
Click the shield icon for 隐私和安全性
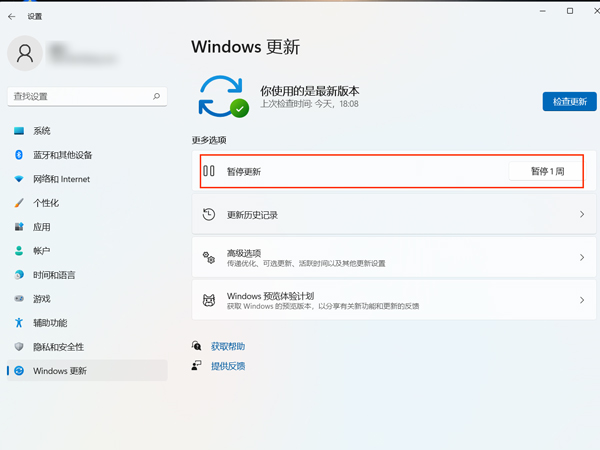(x=19, y=347)
